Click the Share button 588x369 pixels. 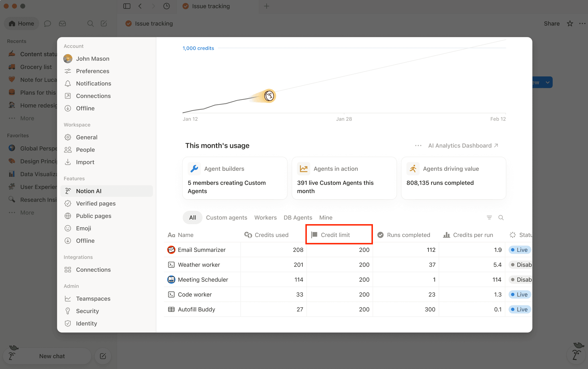click(551, 23)
